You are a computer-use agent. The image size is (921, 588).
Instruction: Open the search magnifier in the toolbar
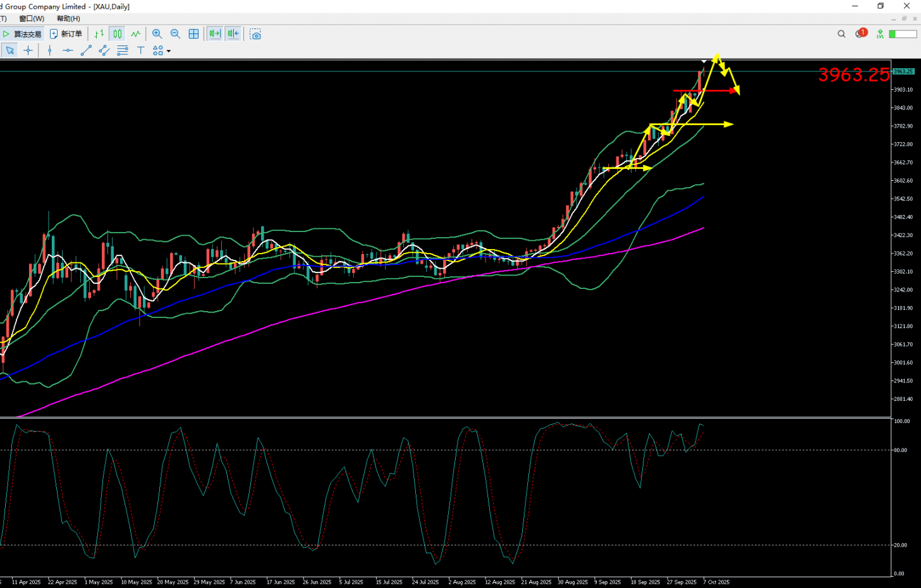coord(841,34)
